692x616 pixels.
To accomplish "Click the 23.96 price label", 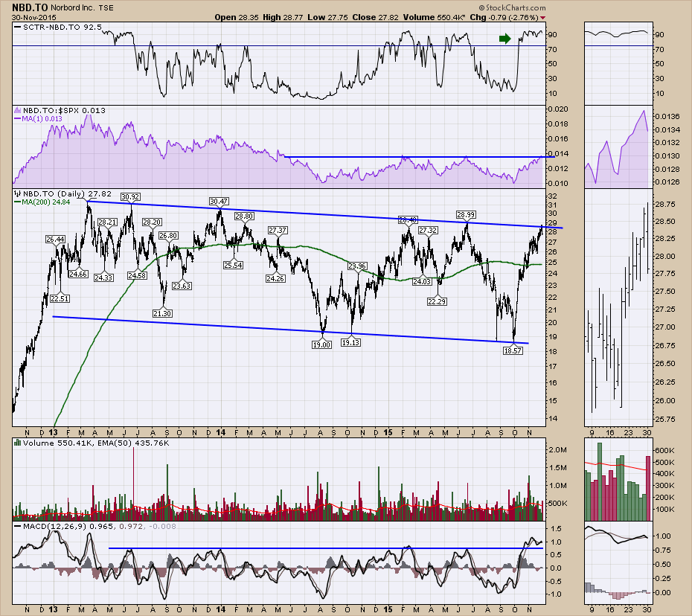I will (356, 266).
